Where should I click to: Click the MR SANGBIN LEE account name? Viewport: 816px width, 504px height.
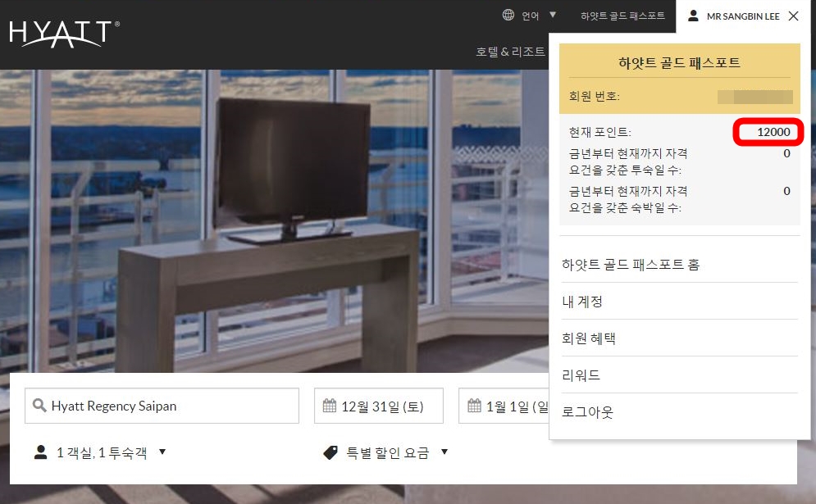tap(743, 16)
